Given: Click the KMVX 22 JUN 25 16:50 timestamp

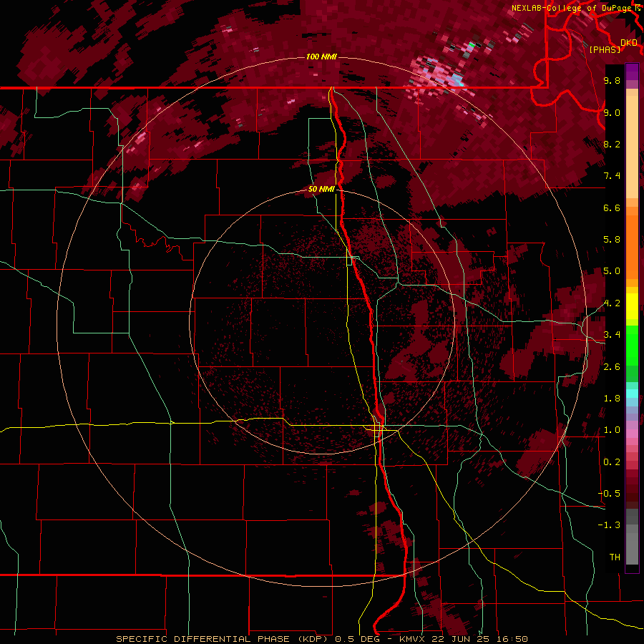Looking at the screenshot, I should click(x=463, y=639).
